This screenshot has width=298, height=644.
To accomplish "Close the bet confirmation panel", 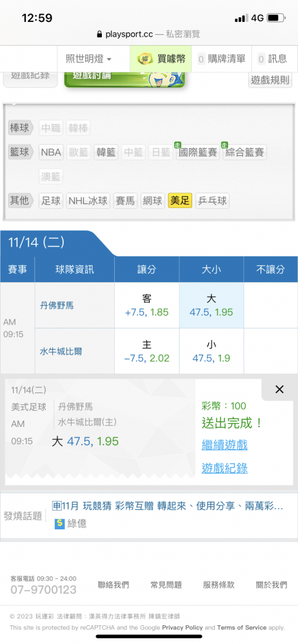I will pos(279,390).
